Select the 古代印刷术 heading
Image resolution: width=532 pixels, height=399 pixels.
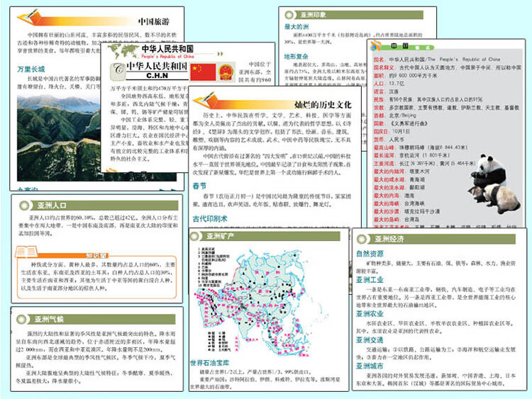click(210, 219)
